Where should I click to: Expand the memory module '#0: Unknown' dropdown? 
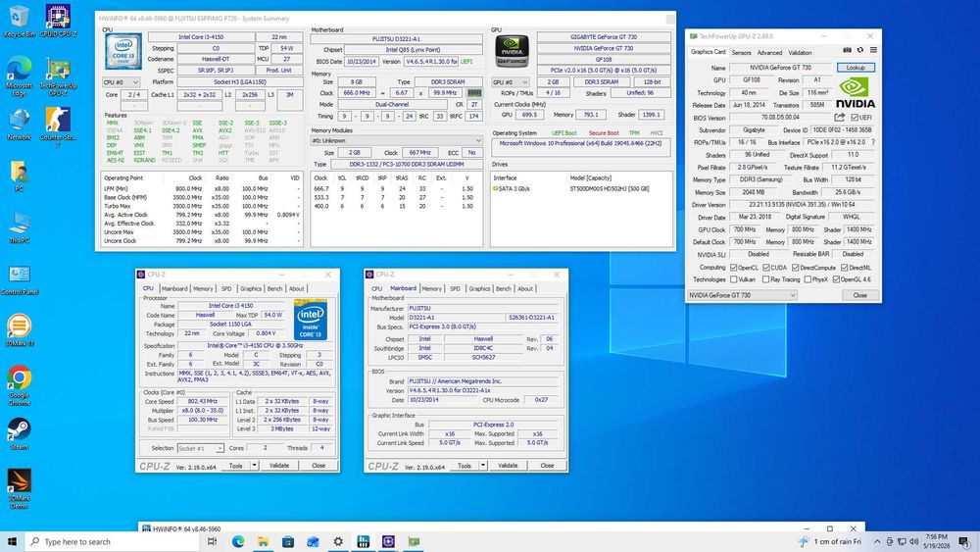(397, 140)
